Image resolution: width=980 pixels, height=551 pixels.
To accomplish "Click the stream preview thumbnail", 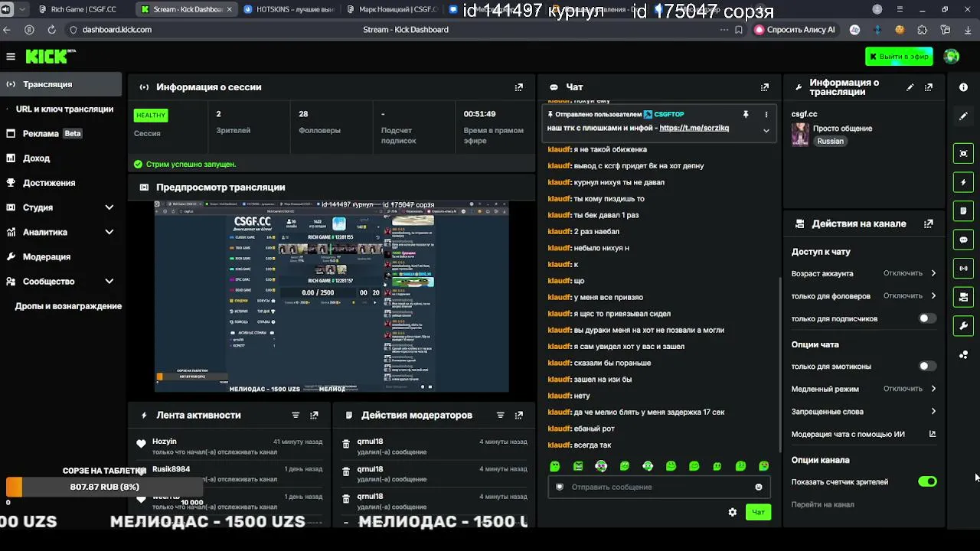I will tap(332, 296).
